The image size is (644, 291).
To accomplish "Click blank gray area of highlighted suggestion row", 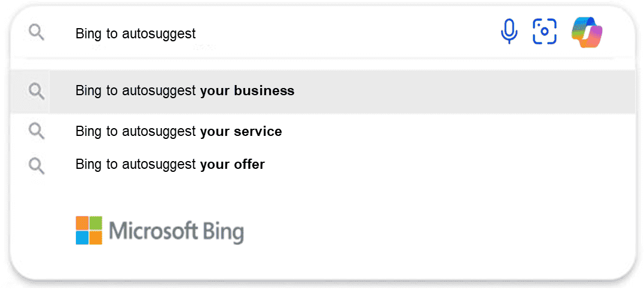I will [464, 91].
